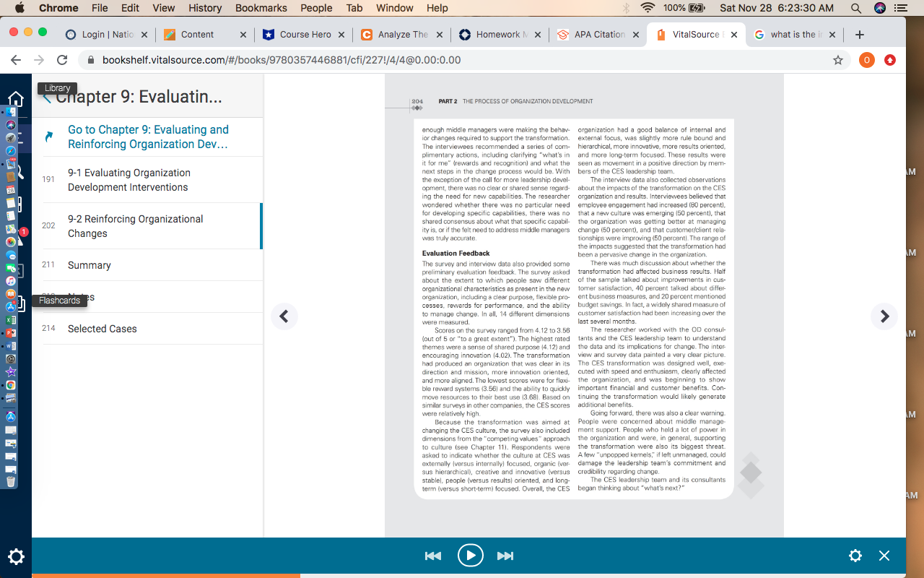
Task: Open the Library home icon
Action: click(x=16, y=100)
